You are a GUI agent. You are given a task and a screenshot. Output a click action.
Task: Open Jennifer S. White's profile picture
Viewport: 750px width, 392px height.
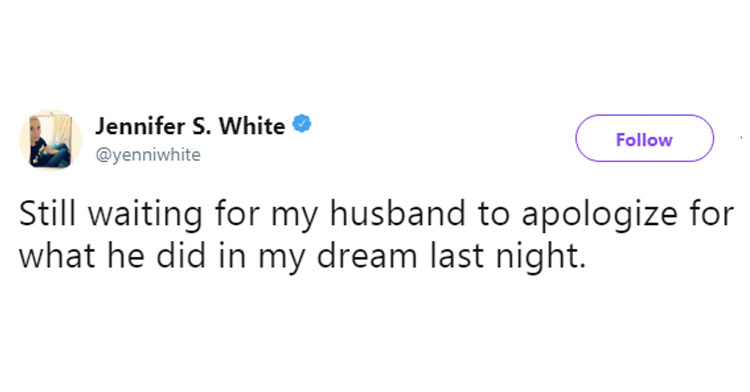click(x=50, y=140)
